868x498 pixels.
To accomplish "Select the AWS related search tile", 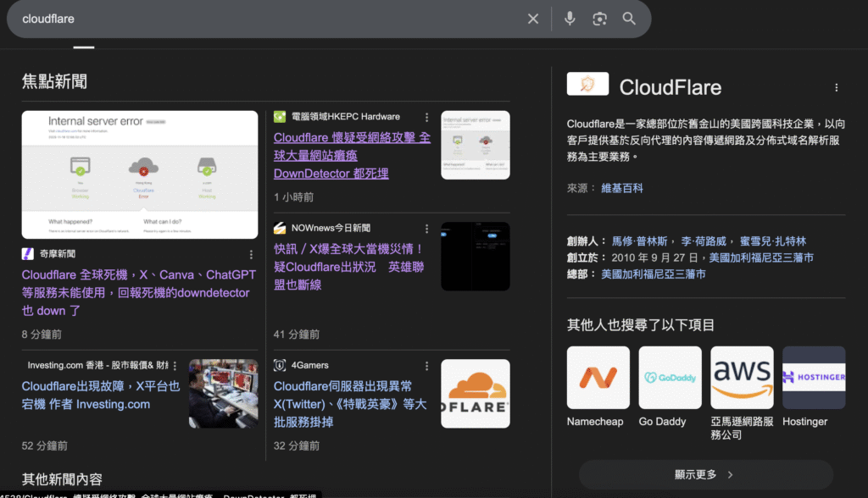I will pos(742,378).
